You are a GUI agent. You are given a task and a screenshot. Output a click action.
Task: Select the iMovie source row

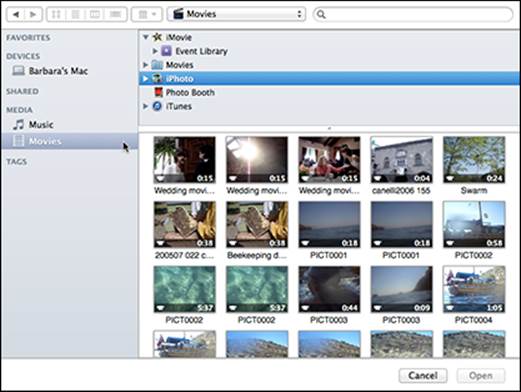point(329,37)
